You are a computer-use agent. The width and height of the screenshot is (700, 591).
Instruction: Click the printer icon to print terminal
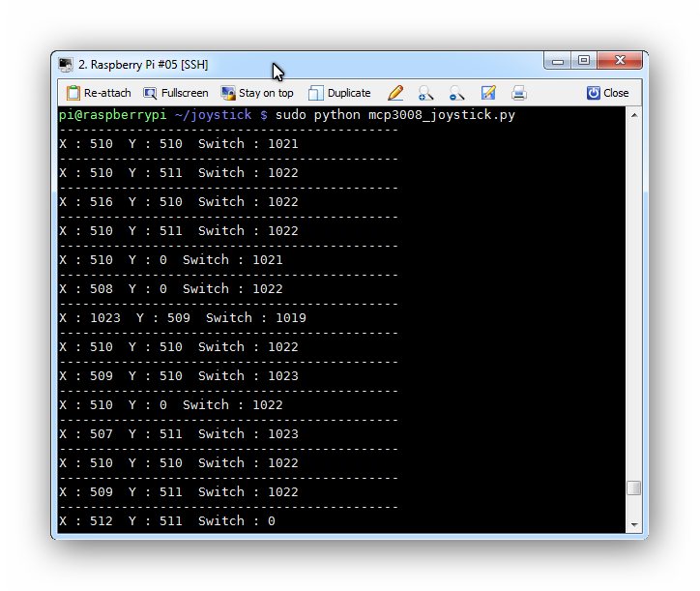(x=519, y=93)
